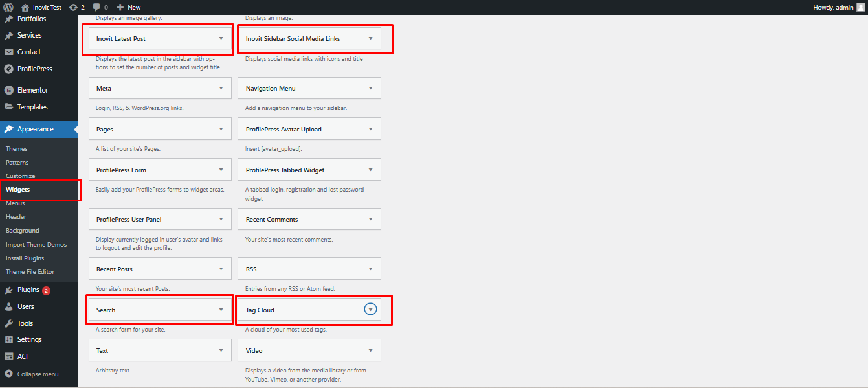Viewport: 868px width, 388px height.
Task: Select the Widgets submenu item
Action: pos(17,190)
